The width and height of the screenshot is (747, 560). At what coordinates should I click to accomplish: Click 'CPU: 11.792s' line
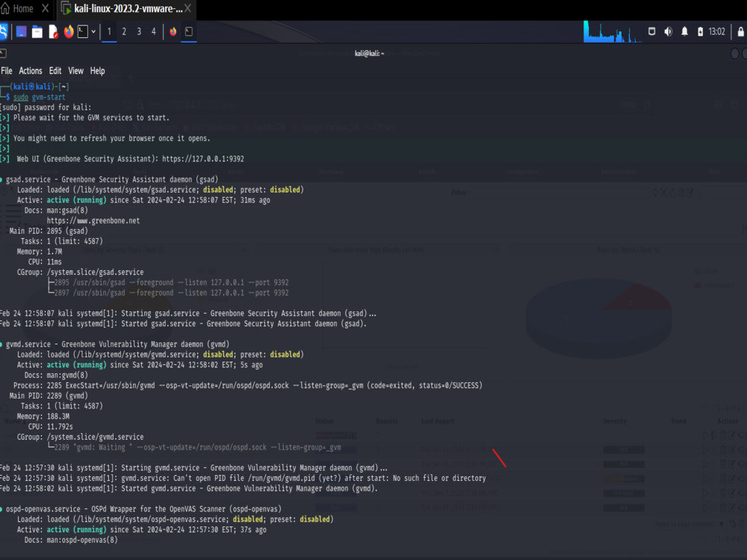point(51,426)
